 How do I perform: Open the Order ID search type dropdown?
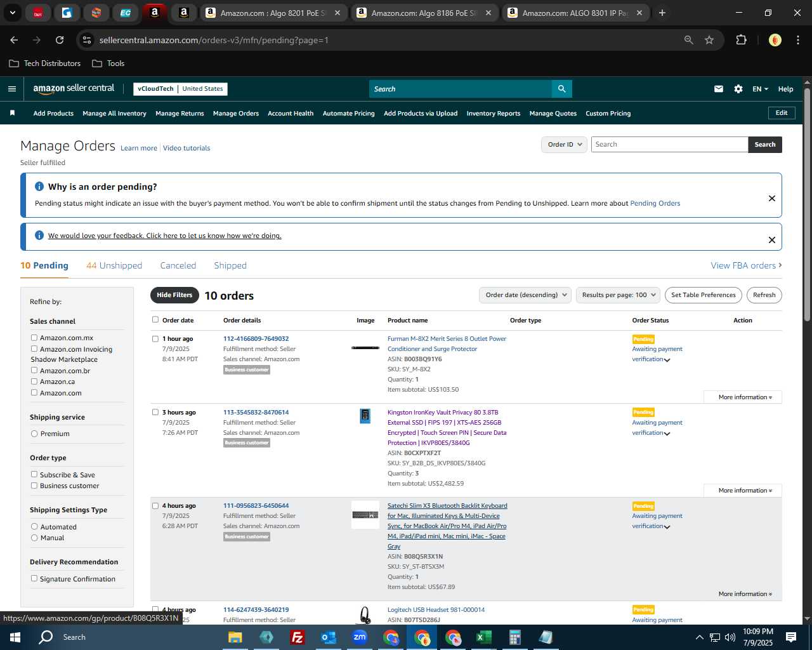coord(564,145)
